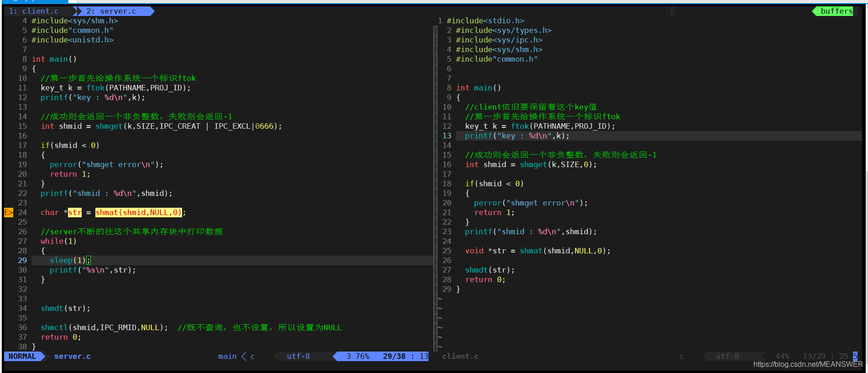Click the 29/38 line position indicator

pyautogui.click(x=394, y=356)
